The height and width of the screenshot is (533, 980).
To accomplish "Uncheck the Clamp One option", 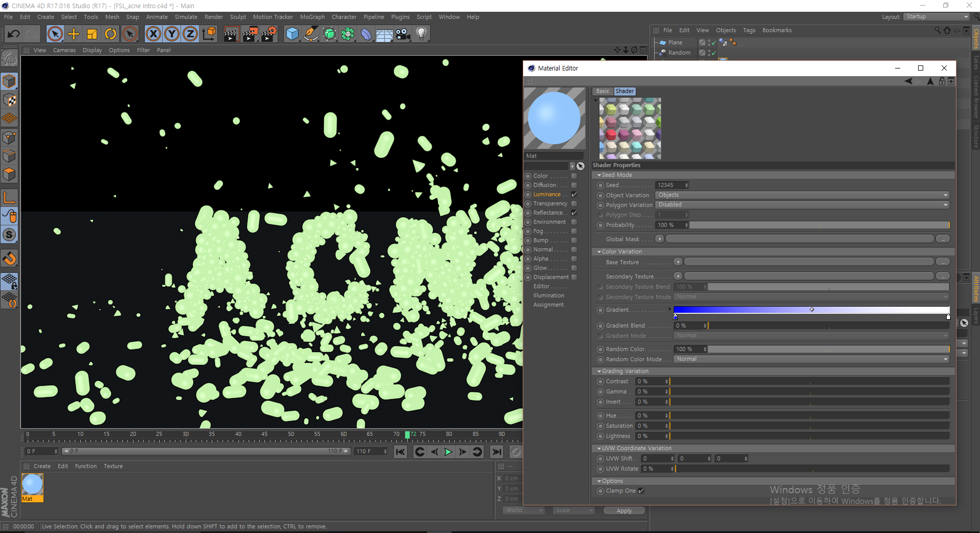I will coord(641,491).
